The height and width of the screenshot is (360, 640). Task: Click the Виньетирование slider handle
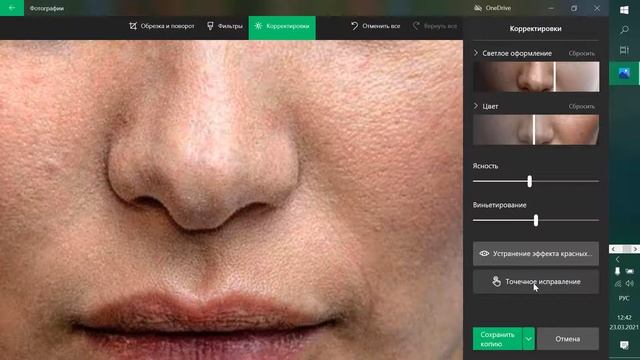(536, 220)
